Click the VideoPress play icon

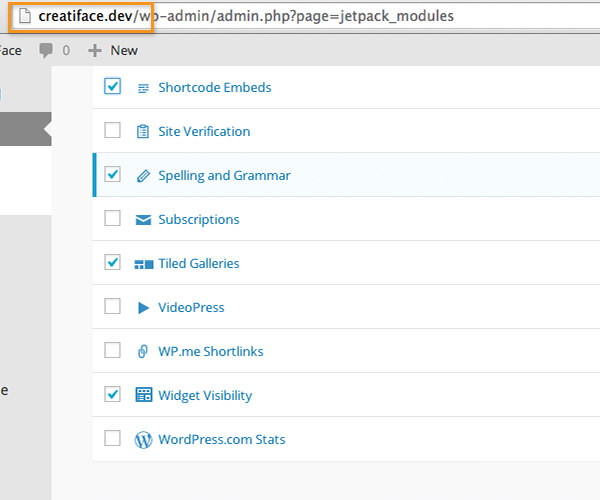pos(143,308)
